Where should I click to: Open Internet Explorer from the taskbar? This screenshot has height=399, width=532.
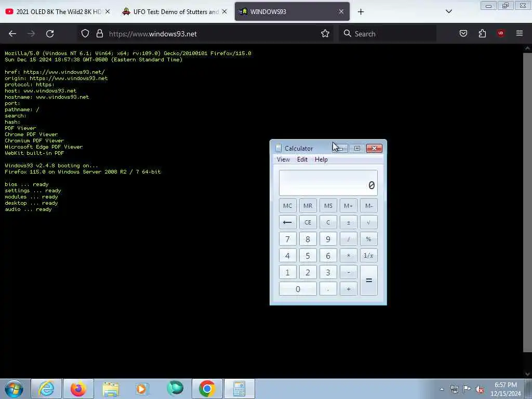pyautogui.click(x=46, y=389)
